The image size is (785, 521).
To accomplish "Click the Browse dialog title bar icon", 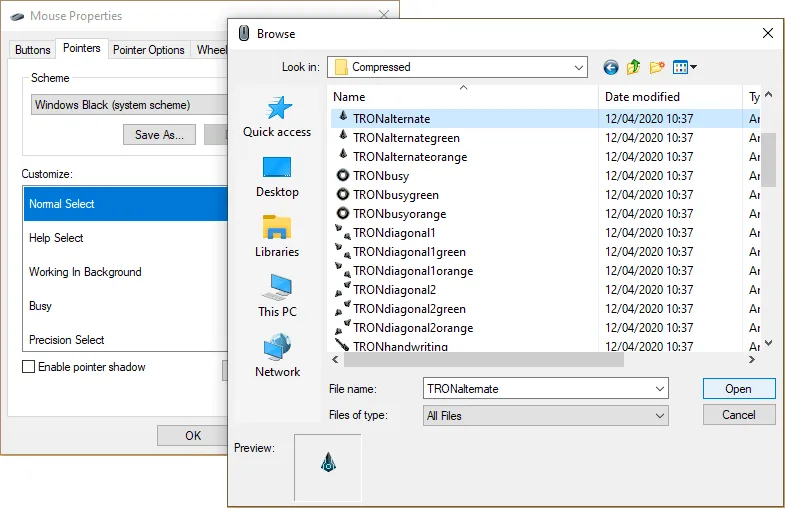I will 244,34.
